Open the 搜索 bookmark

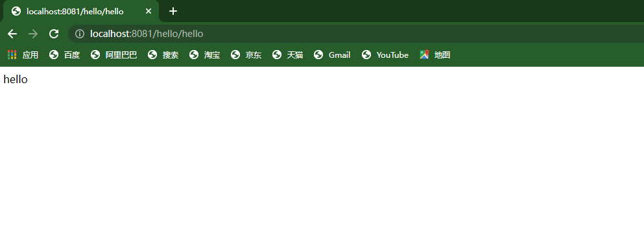[x=163, y=55]
